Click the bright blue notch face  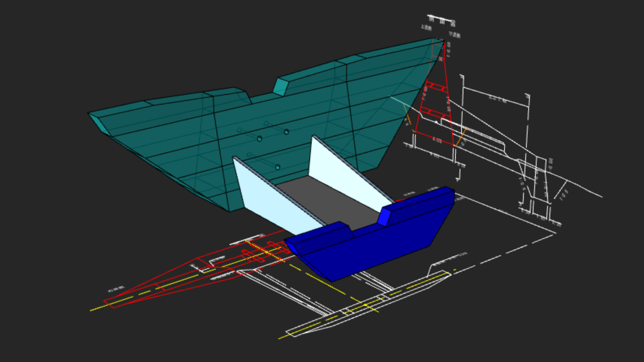coord(385,217)
